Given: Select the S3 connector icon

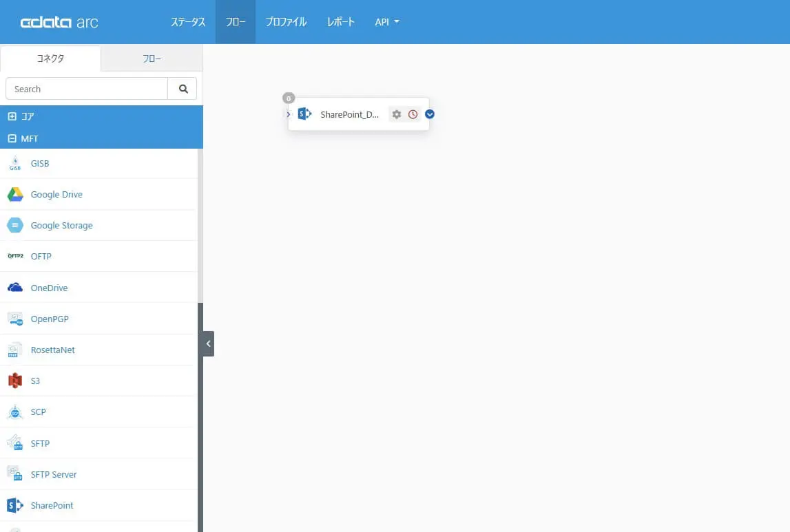Looking at the screenshot, I should [x=15, y=381].
